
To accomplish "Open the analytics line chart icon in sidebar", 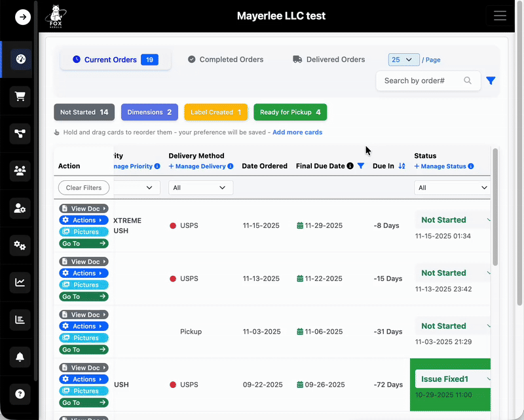I will tap(20, 282).
